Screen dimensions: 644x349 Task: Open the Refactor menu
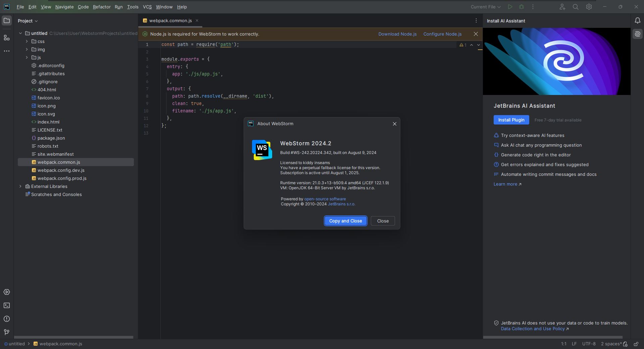(101, 7)
